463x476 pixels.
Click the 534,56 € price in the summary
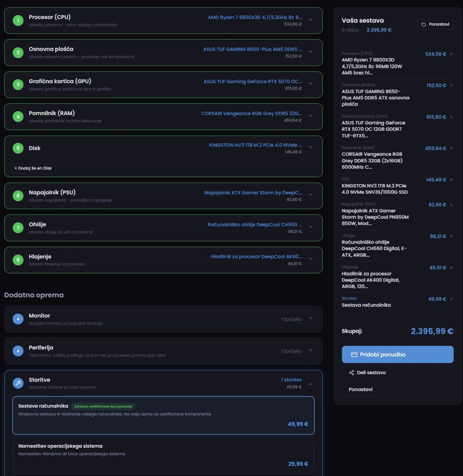pyautogui.click(x=436, y=54)
